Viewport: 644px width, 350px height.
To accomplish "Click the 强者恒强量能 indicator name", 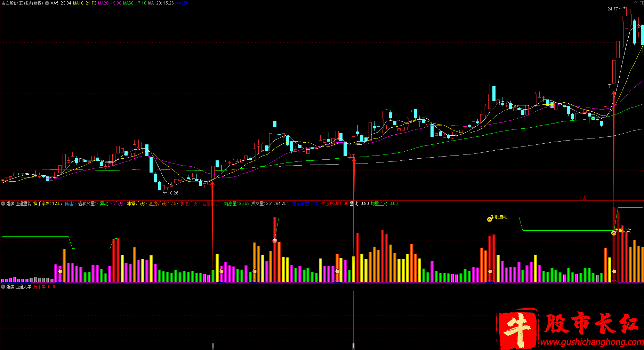I will (19, 204).
